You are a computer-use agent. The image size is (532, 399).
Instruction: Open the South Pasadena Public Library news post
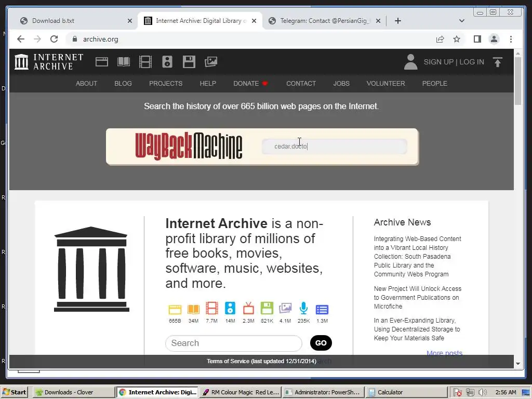[417, 257]
